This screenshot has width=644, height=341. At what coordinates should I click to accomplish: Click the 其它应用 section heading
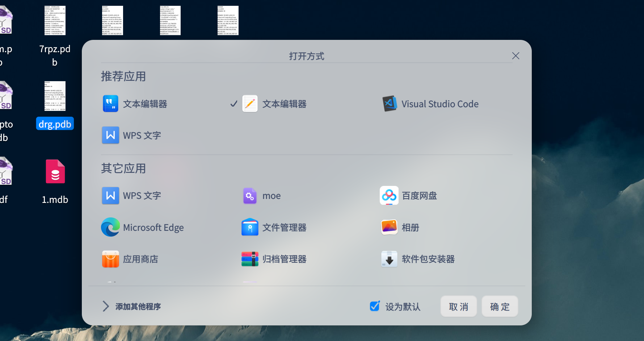[123, 169]
